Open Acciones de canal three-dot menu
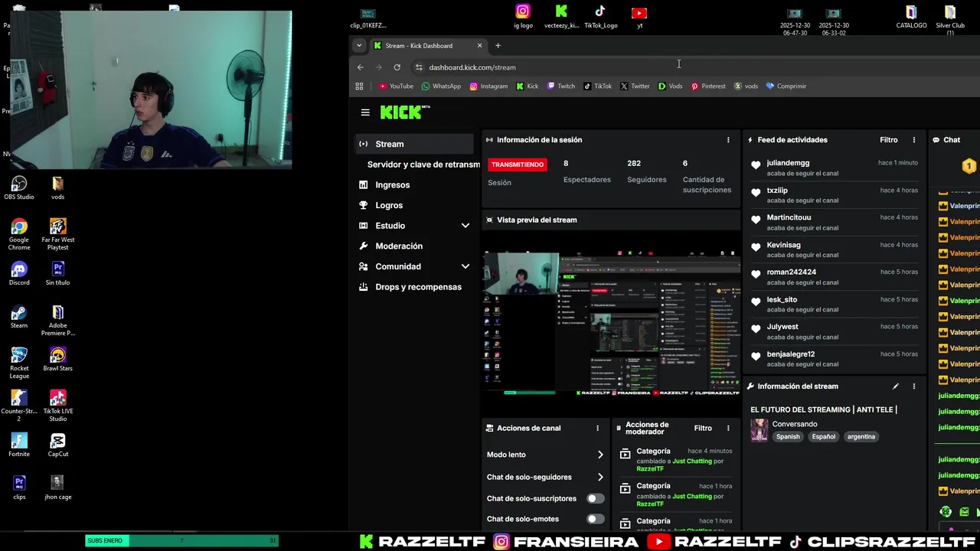This screenshot has height=551, width=980. tap(598, 429)
